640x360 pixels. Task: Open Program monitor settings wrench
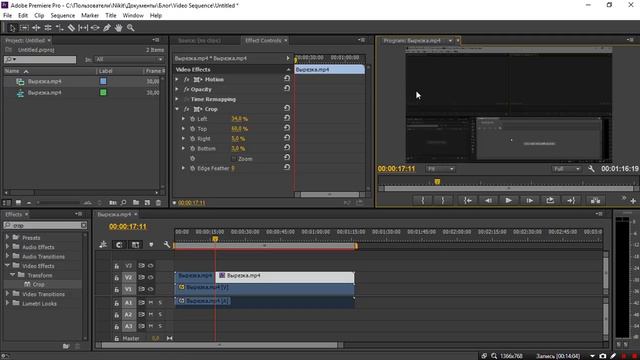591,169
